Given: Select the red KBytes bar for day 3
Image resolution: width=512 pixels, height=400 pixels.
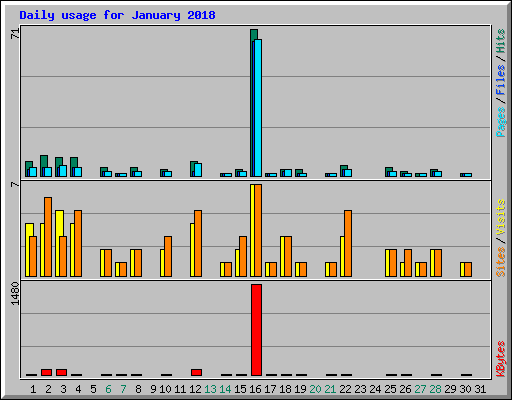Looking at the screenshot, I should point(61,372).
